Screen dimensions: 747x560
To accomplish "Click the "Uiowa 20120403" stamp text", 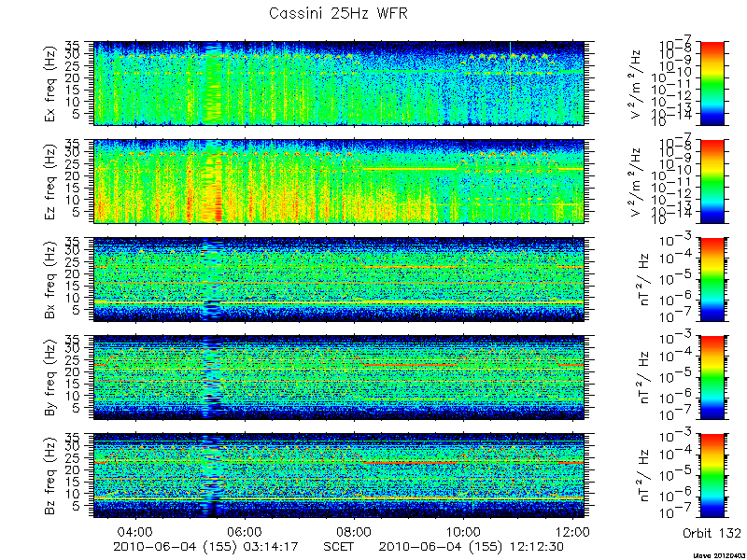I will click(x=720, y=555).
